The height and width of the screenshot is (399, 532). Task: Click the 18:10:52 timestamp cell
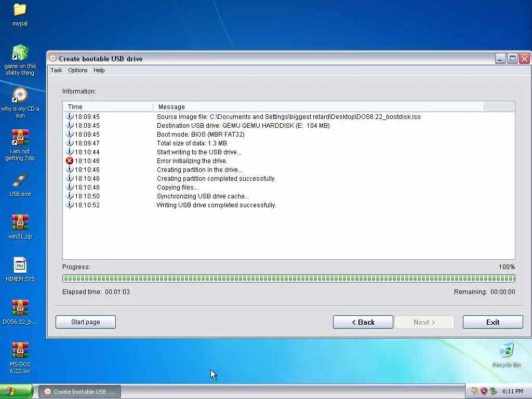[x=87, y=205]
